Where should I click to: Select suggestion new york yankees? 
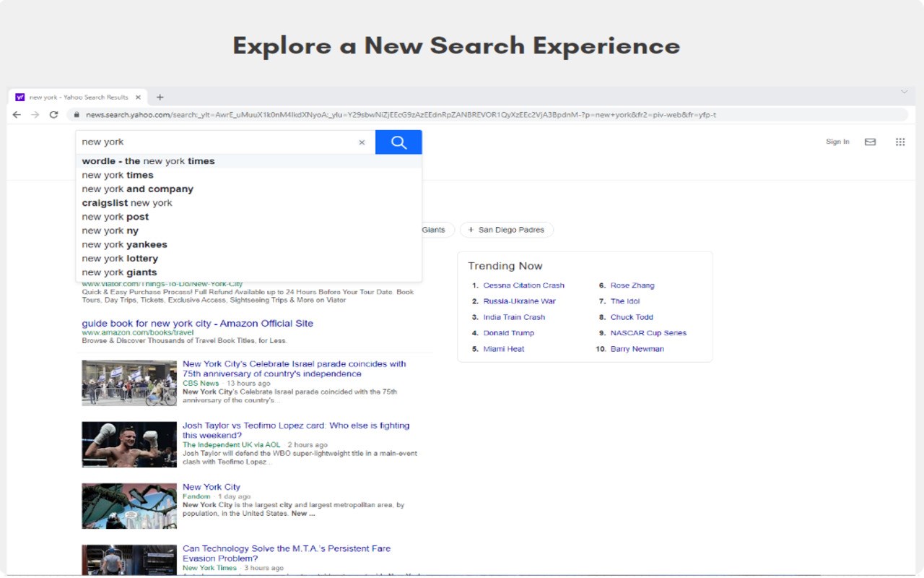(x=248, y=244)
